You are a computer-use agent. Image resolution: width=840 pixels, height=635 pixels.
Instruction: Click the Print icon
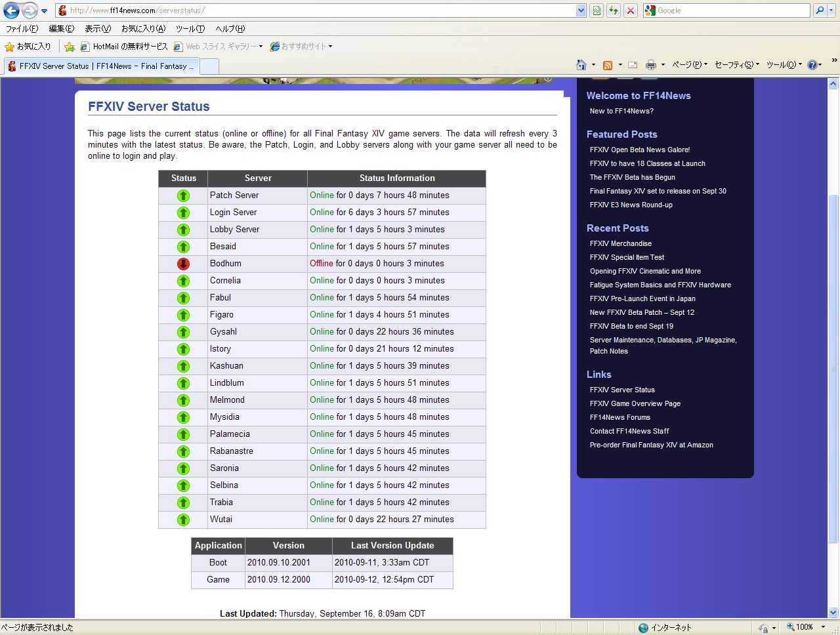coord(651,65)
